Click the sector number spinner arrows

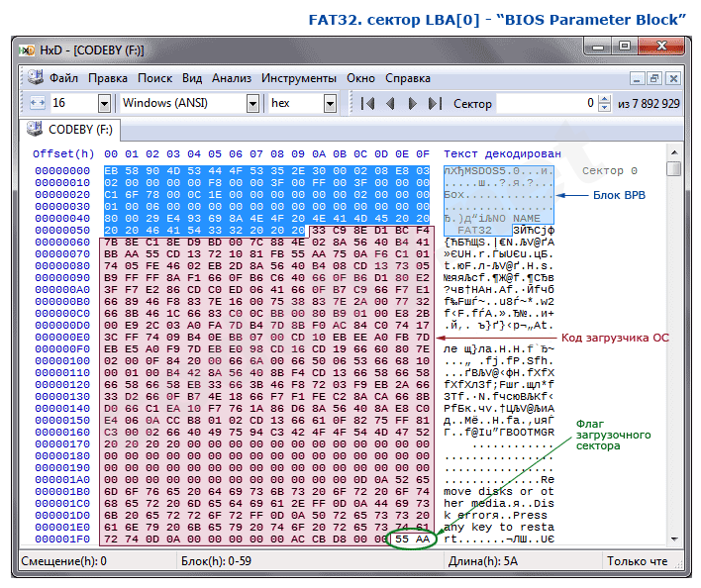tap(603, 103)
